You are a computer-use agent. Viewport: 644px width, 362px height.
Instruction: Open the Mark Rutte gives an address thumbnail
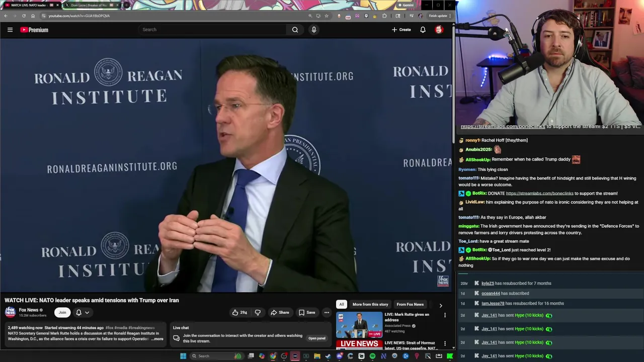(x=359, y=325)
